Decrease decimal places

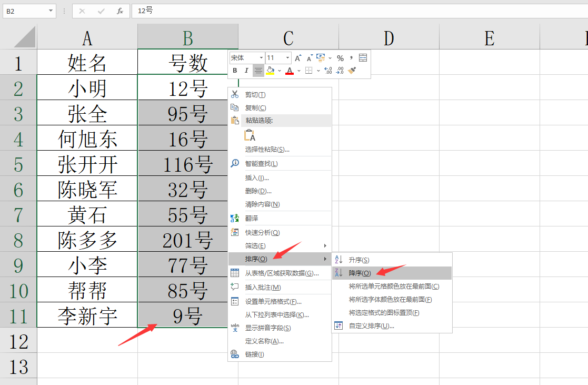[x=340, y=70]
